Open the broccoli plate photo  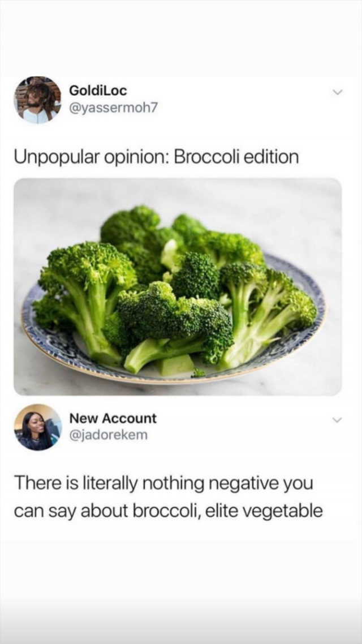point(178,287)
